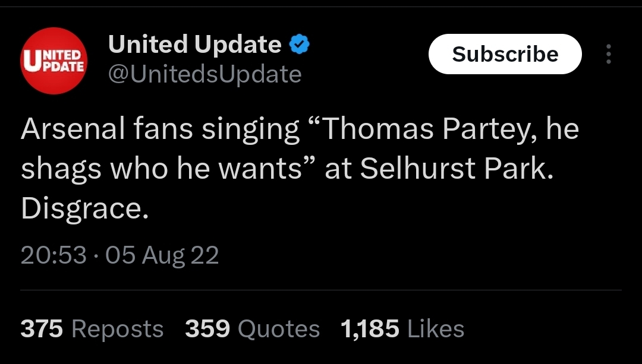The image size is (642, 364).
Task: Click the word Likes in stats row
Action: point(436,329)
